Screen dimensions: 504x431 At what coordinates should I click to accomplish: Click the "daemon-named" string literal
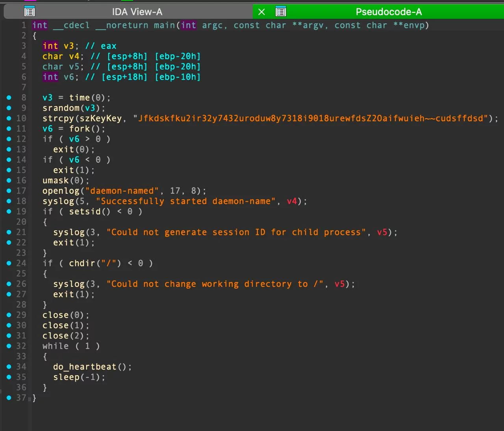(x=122, y=191)
